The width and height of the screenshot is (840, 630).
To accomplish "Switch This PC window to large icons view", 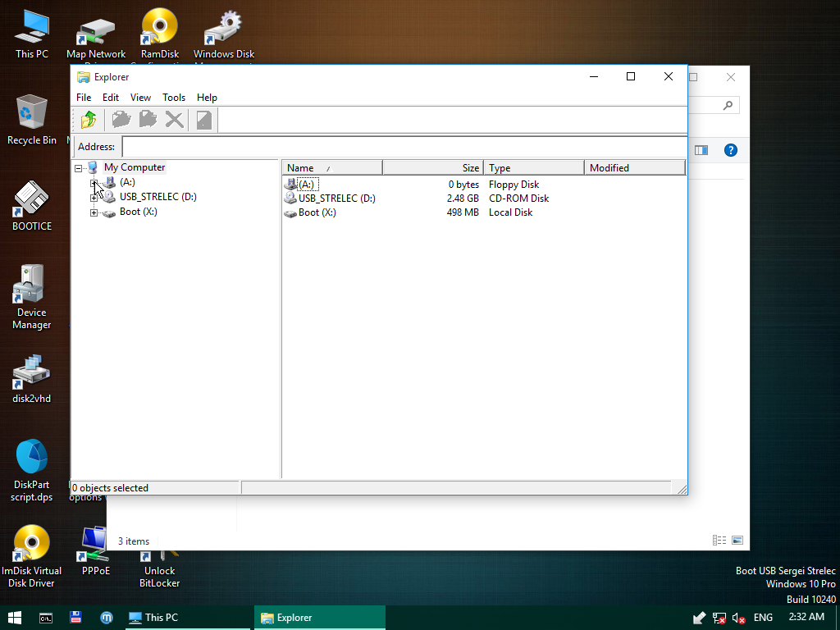I will pyautogui.click(x=737, y=541).
